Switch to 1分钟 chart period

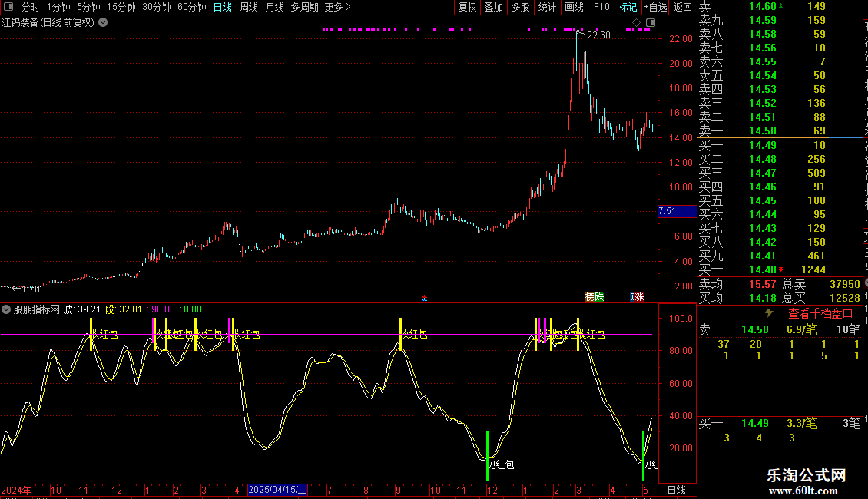pos(58,7)
